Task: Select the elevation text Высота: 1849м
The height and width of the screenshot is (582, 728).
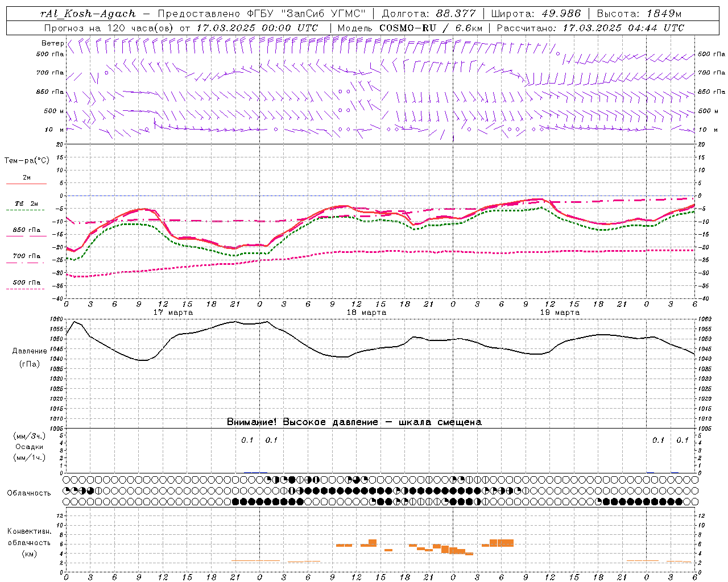Action: click(x=639, y=14)
